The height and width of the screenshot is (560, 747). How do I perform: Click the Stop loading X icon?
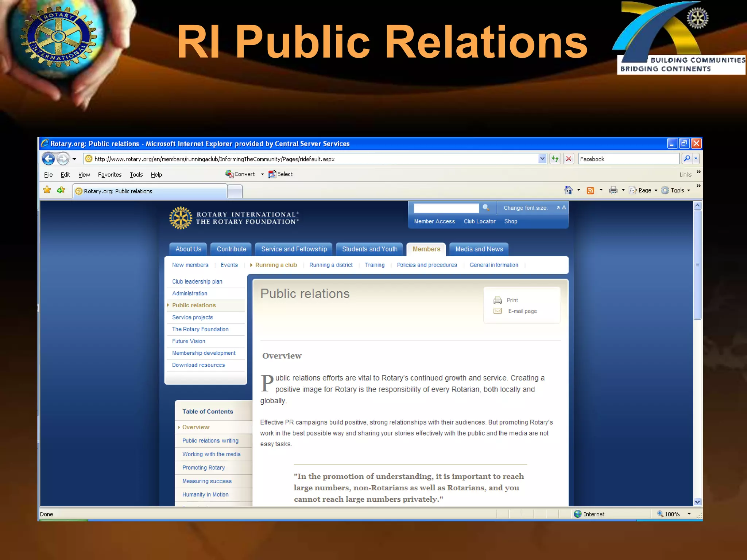click(x=568, y=159)
